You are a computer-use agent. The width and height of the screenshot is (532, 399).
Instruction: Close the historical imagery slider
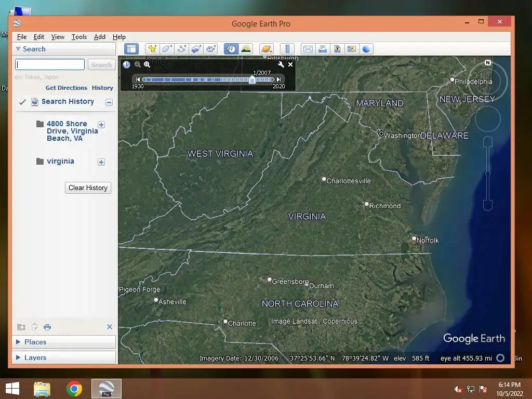coord(290,64)
